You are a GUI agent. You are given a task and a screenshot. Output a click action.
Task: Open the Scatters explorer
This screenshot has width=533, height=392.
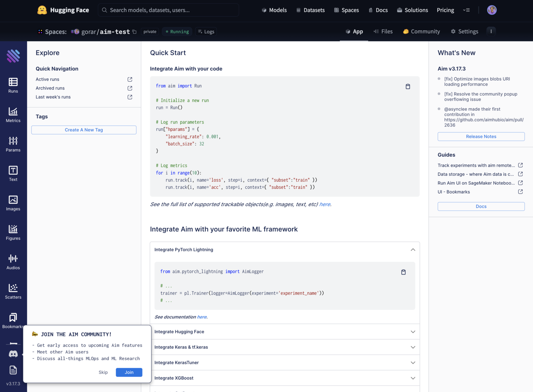[13, 291]
